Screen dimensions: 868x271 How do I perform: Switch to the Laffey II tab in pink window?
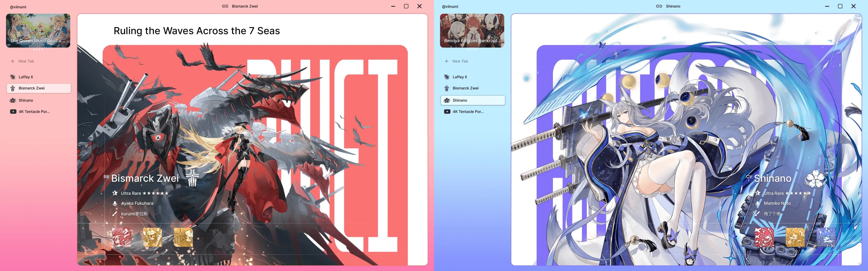pyautogui.click(x=39, y=77)
